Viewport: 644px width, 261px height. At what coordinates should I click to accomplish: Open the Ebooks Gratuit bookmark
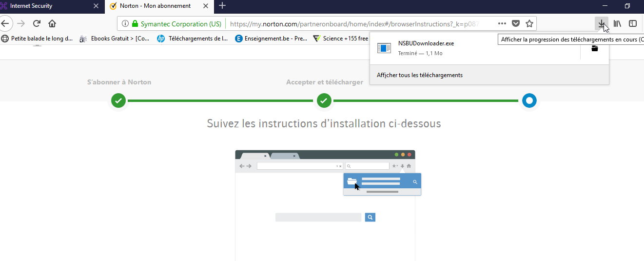coord(115,39)
